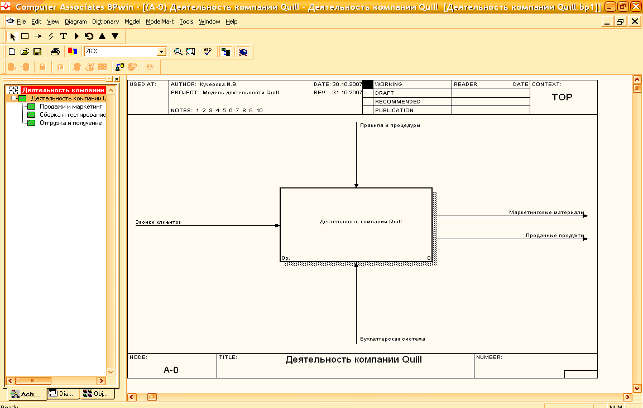Select the Arrow drawing tool
The width and height of the screenshot is (643, 408).
coord(38,36)
